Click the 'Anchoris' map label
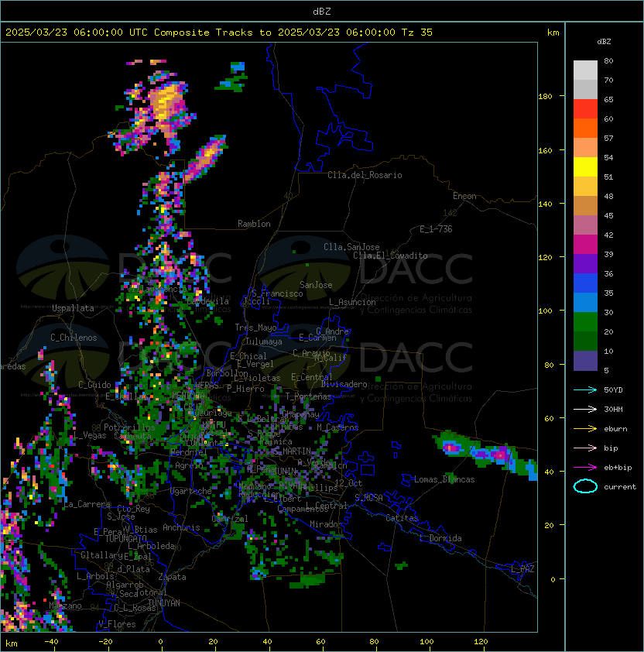This screenshot has width=644, height=652. pos(181,527)
